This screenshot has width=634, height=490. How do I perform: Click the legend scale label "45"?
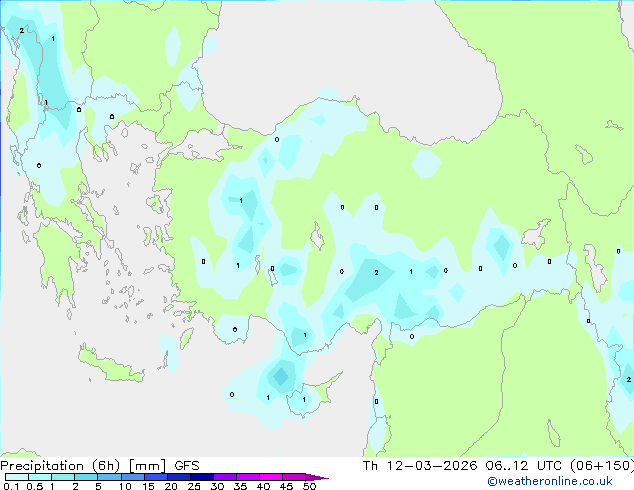(286, 486)
